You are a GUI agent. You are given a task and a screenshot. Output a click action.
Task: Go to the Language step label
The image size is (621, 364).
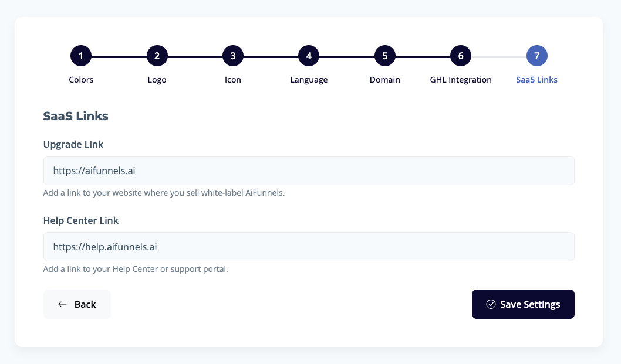tap(309, 80)
